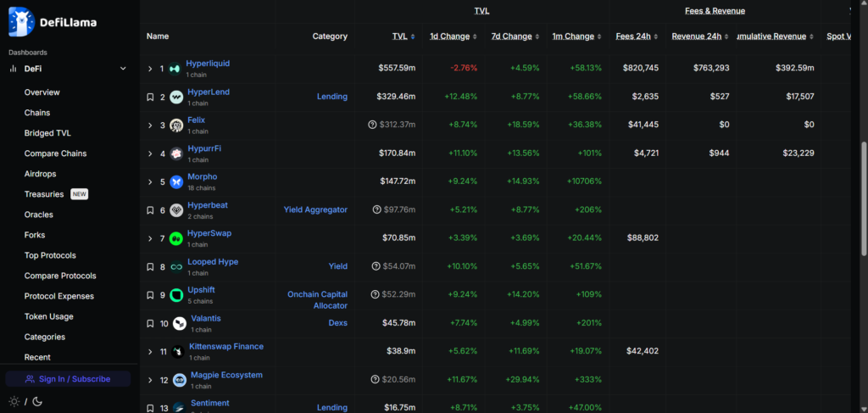Screen dimensions: 868x413
Task: Bookmark the Hyperbeat protocol
Action: tap(149, 209)
